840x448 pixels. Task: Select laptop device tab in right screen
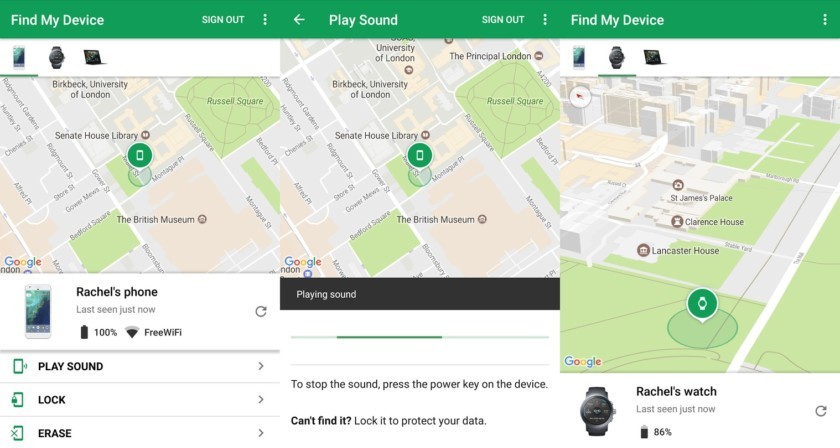[x=654, y=57]
